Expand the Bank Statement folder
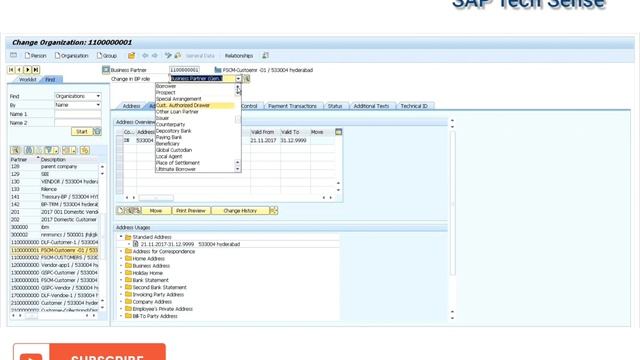 [121, 280]
